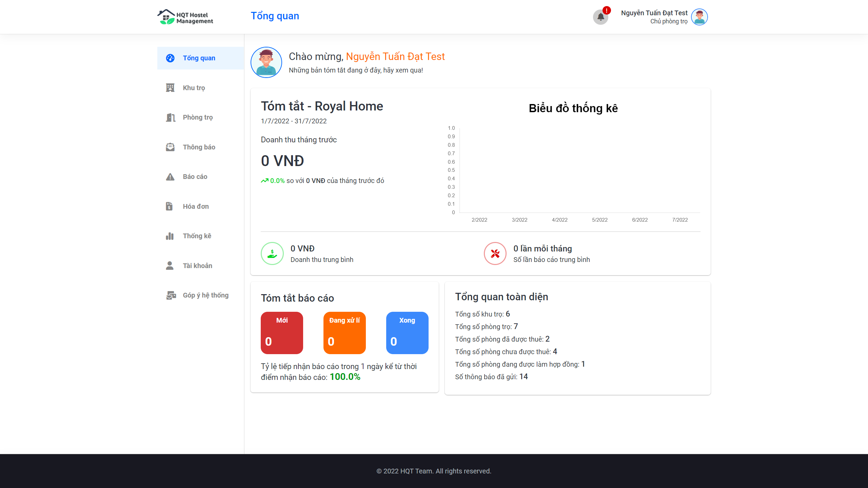The height and width of the screenshot is (488, 868).
Task: Click the HQT Hostel Management logo
Action: (185, 17)
